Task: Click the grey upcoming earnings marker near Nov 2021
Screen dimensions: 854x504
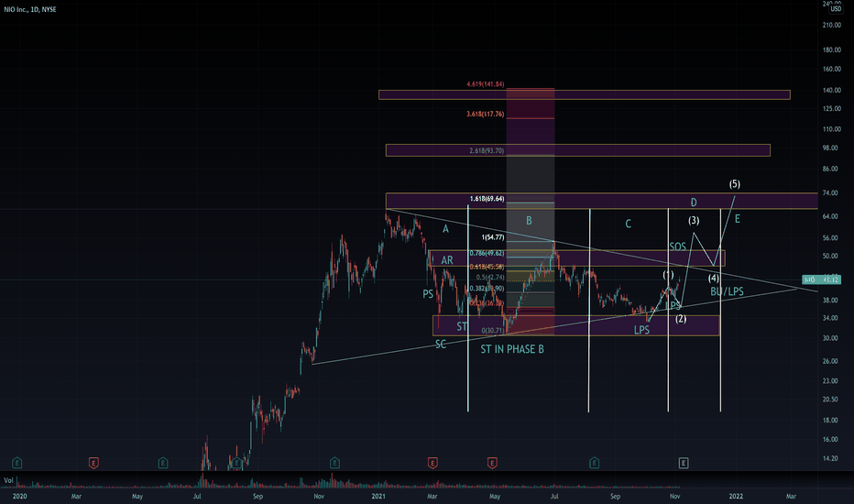Action: pyautogui.click(x=683, y=463)
